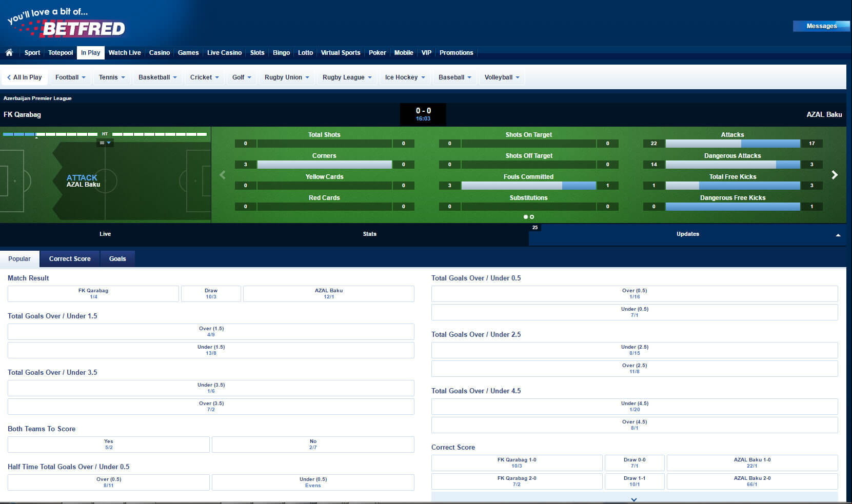Open the Sport menu

32,53
